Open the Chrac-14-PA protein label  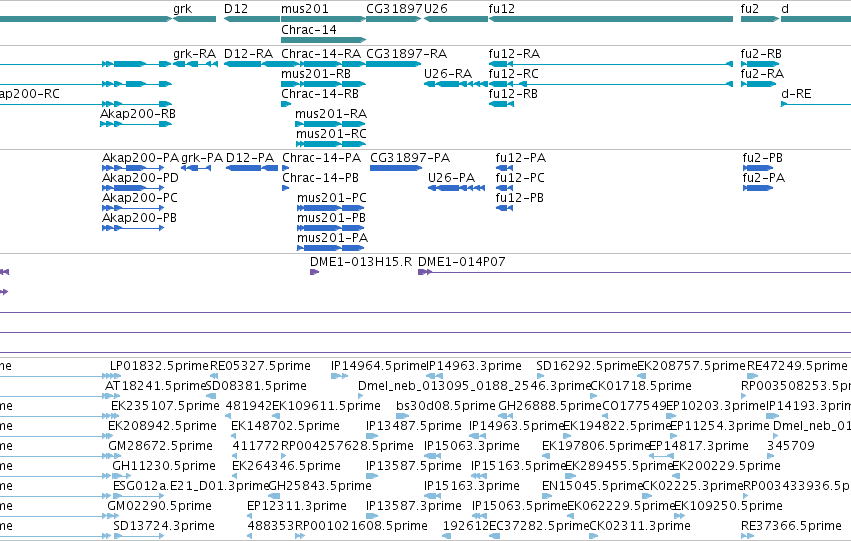pyautogui.click(x=321, y=158)
